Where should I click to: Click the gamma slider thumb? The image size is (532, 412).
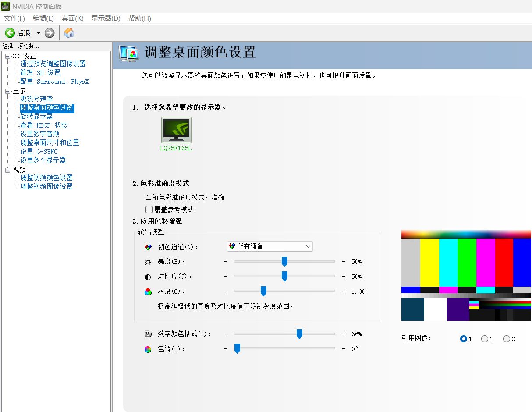[x=263, y=291]
